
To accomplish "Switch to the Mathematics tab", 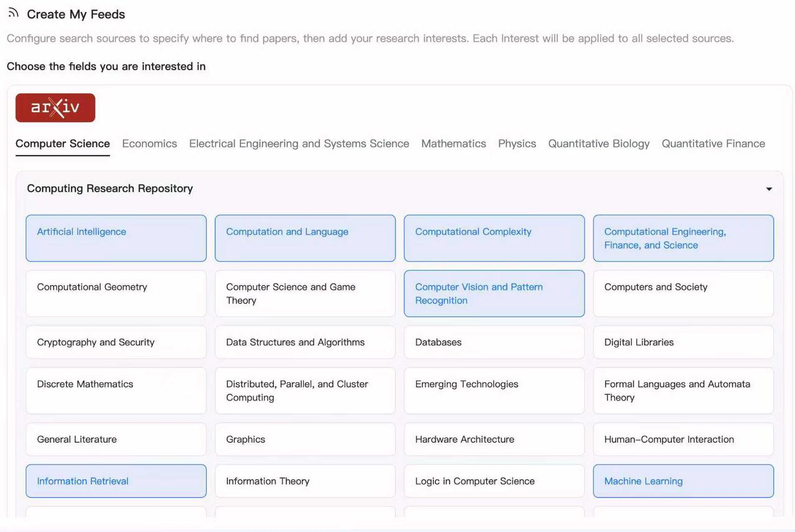I will point(453,143).
